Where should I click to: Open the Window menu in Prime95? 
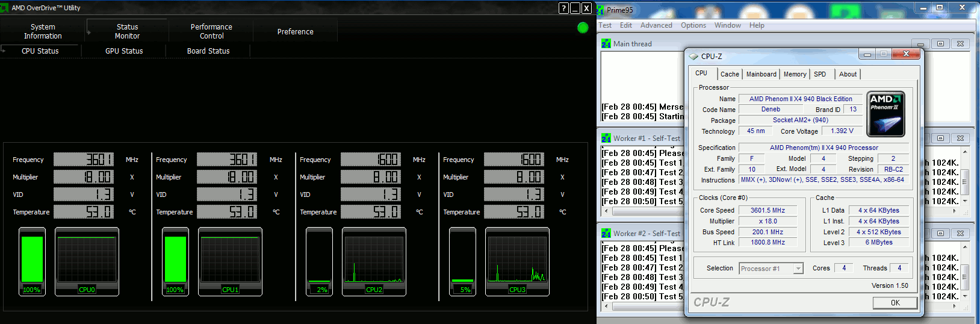pyautogui.click(x=728, y=25)
